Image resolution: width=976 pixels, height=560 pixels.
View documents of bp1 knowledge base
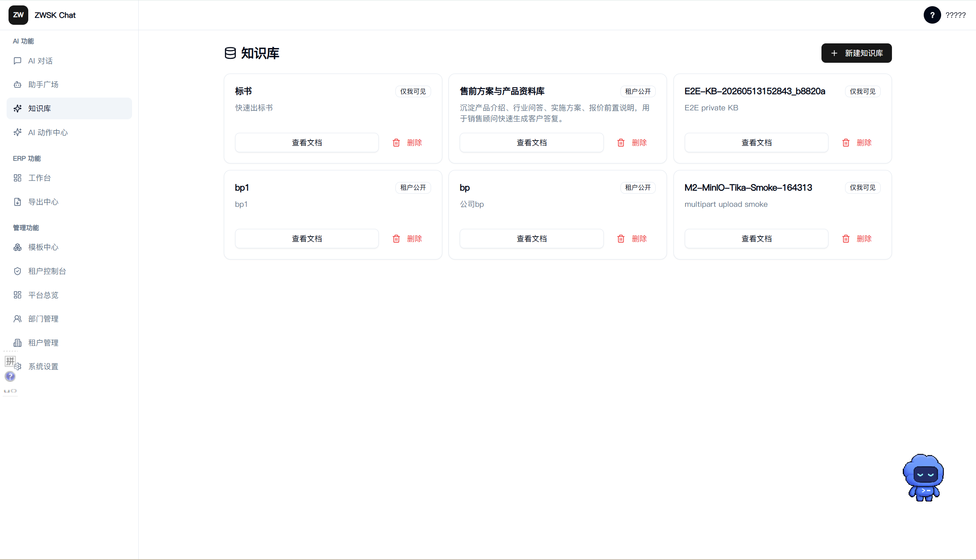307,239
